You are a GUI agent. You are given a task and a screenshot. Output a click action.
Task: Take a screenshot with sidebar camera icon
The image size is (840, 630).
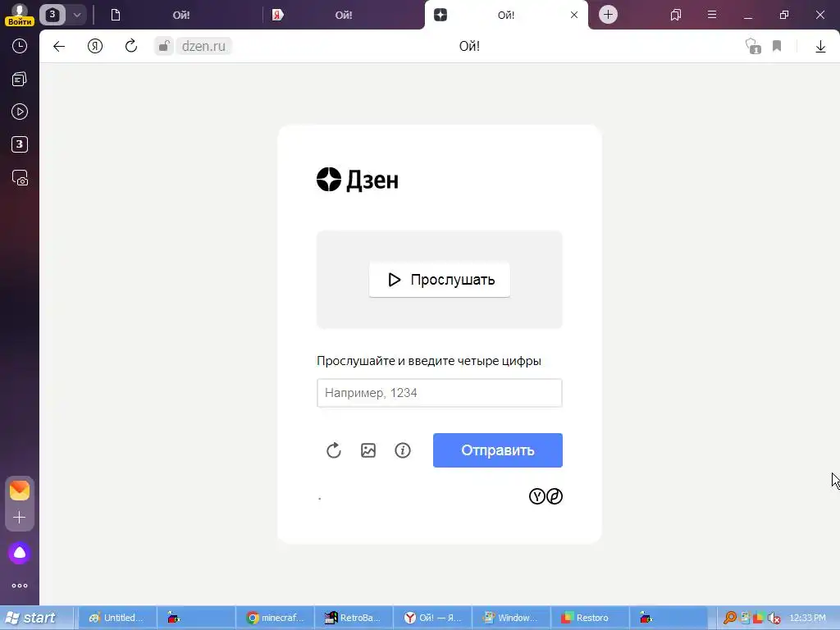click(20, 178)
